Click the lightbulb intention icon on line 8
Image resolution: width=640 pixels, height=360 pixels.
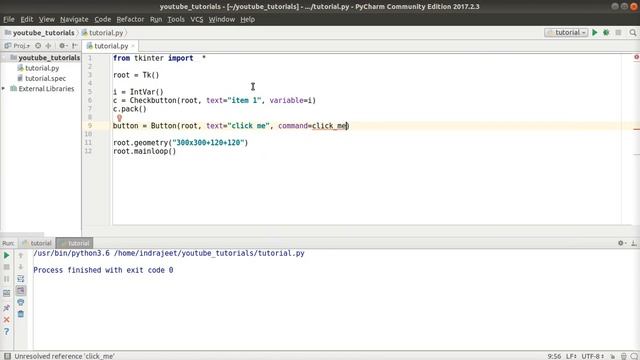(x=119, y=118)
